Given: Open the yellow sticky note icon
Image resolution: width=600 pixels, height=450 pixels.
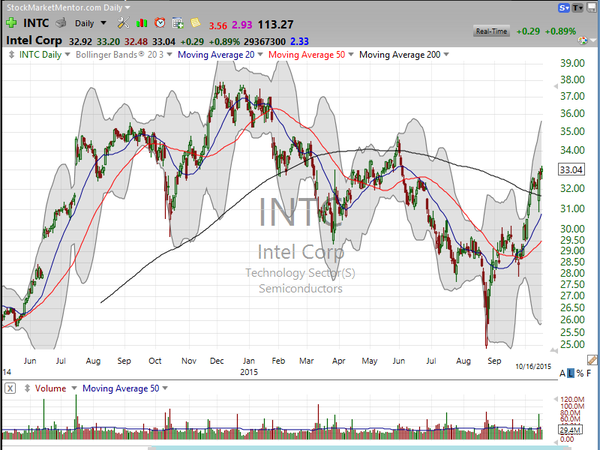Looking at the screenshot, I should pos(195,23).
